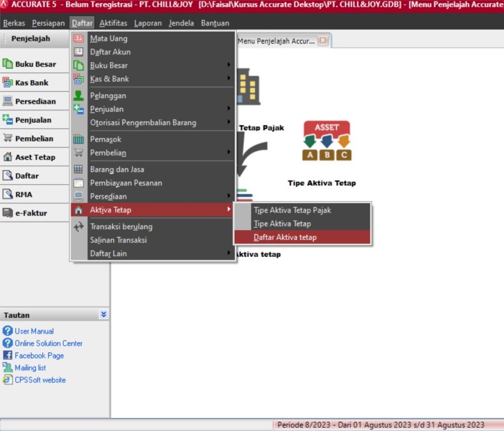
Task: Click the Daftar Akun list icon
Action: [78, 52]
